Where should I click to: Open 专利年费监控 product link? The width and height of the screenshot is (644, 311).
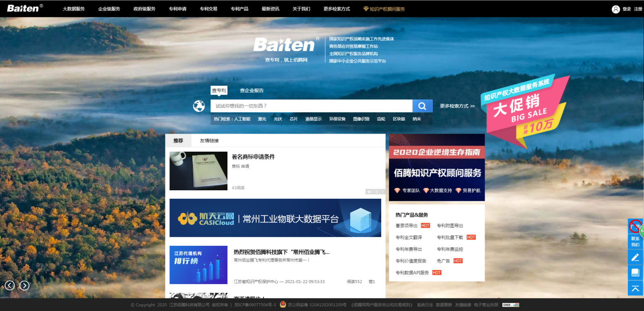coord(450,249)
